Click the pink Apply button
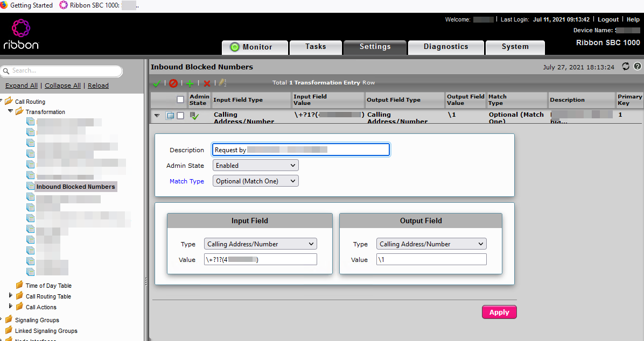 499,312
